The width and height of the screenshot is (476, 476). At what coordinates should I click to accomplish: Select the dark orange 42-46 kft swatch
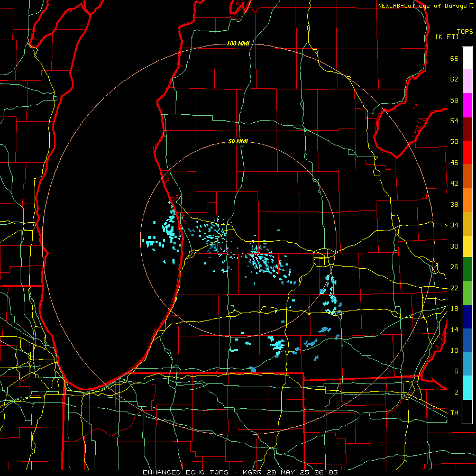(x=467, y=176)
